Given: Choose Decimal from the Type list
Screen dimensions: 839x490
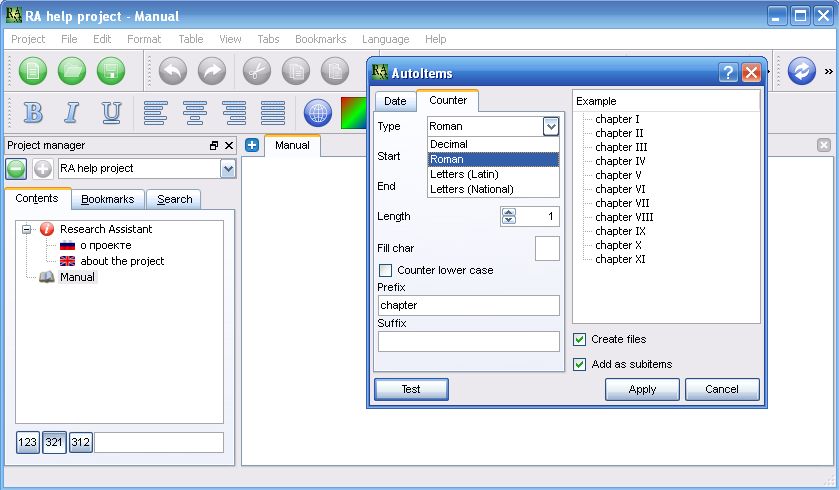Looking at the screenshot, I should [493, 144].
